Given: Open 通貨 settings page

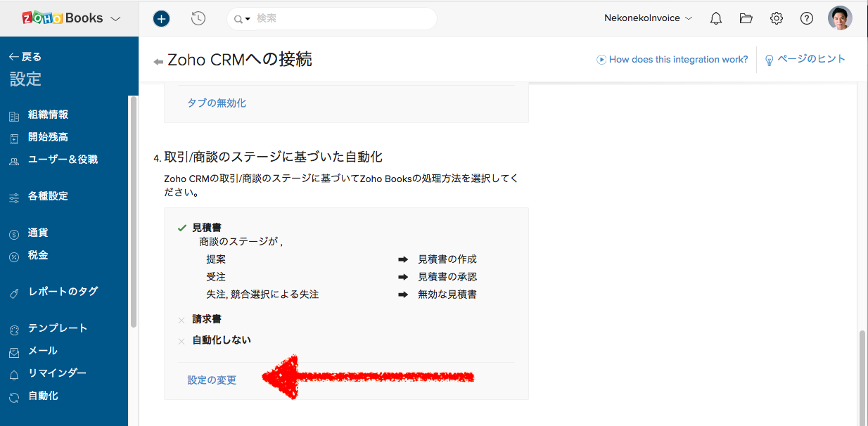Looking at the screenshot, I should [x=38, y=233].
